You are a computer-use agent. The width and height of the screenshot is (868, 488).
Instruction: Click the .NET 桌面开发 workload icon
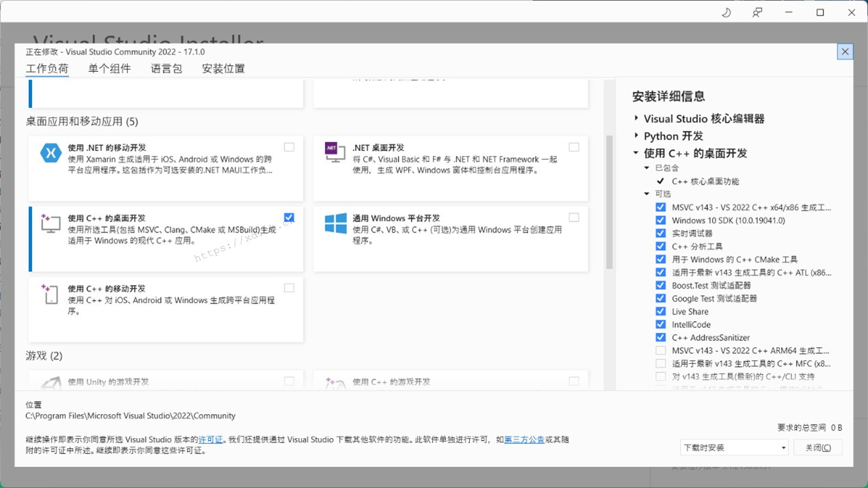click(334, 153)
